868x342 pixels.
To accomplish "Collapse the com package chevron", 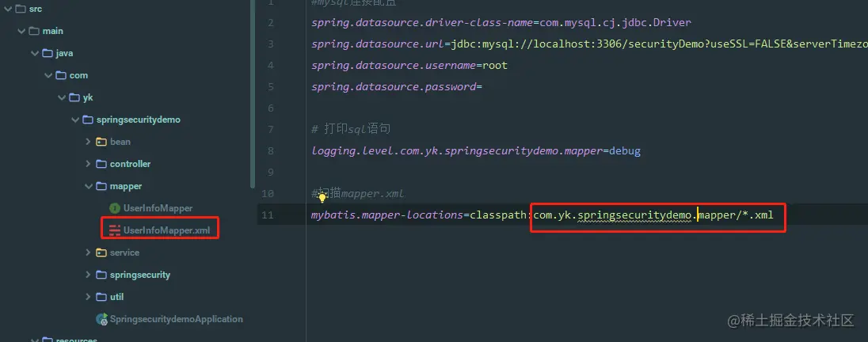I will click(48, 75).
